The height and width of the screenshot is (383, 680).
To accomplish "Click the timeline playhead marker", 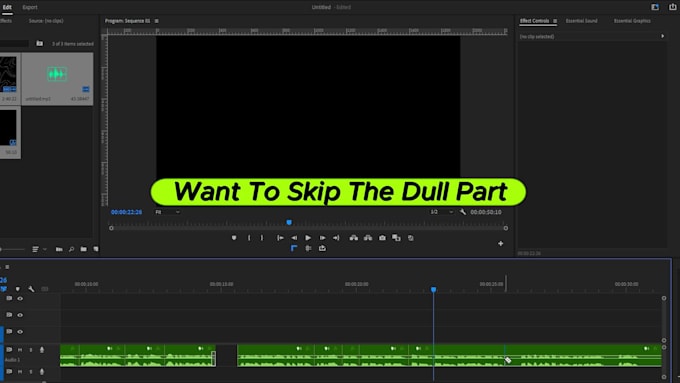I will tap(433, 289).
